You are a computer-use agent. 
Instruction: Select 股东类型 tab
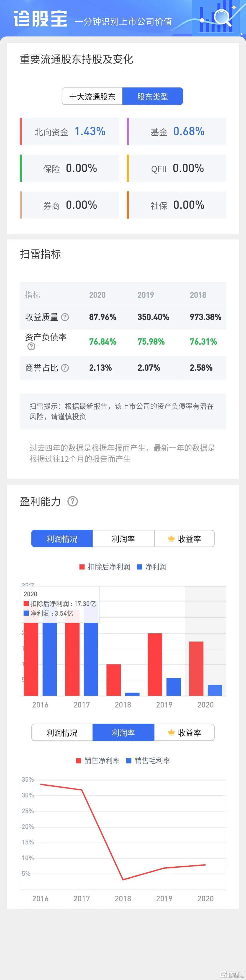point(152,96)
